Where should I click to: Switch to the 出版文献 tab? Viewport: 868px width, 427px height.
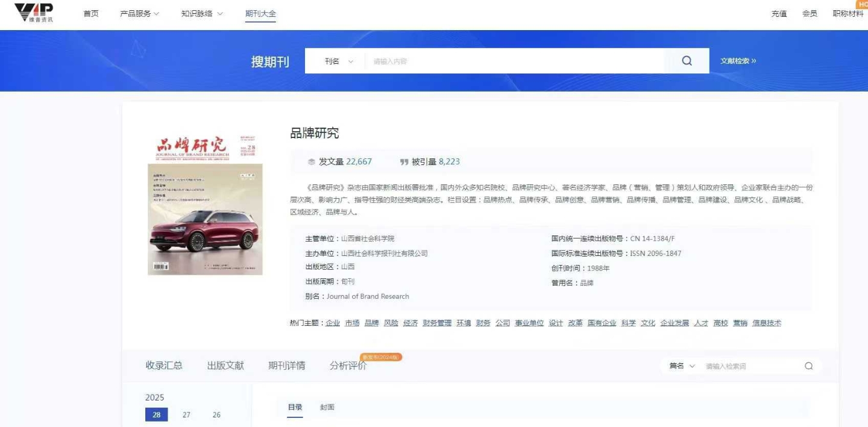click(x=225, y=366)
